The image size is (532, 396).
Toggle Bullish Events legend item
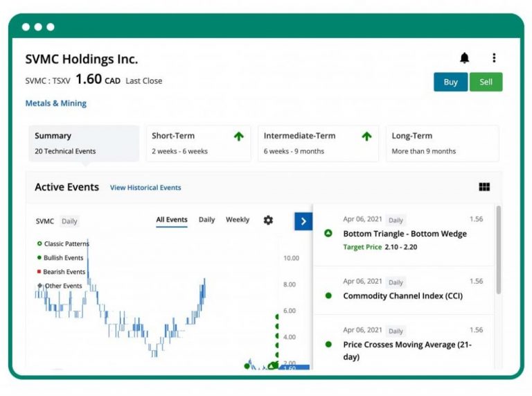(60, 258)
